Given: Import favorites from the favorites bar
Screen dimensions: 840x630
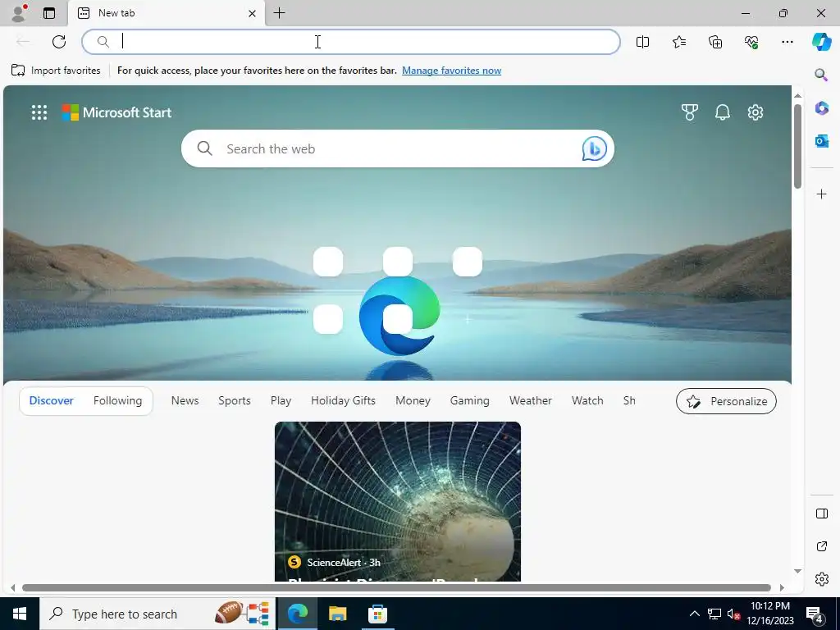Looking at the screenshot, I should pos(56,71).
